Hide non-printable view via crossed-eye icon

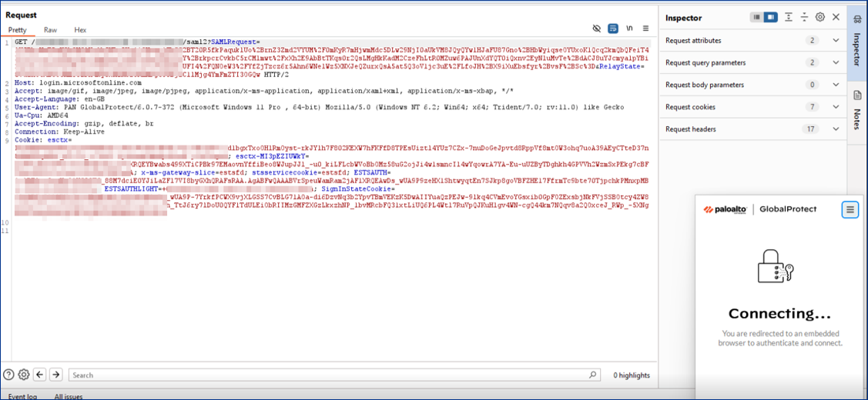coord(596,28)
